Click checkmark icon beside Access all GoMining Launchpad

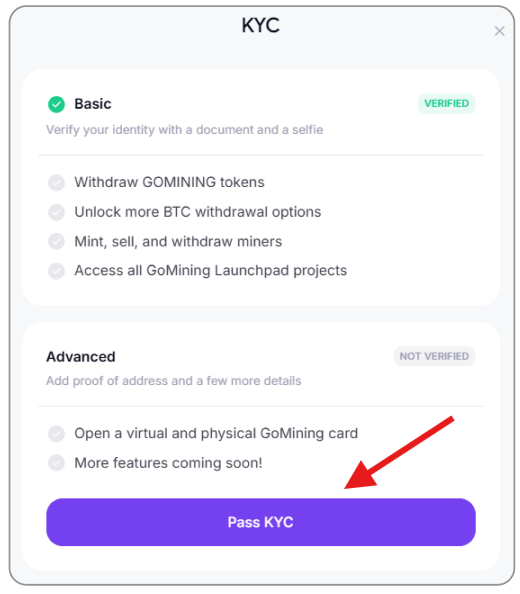pos(56,271)
